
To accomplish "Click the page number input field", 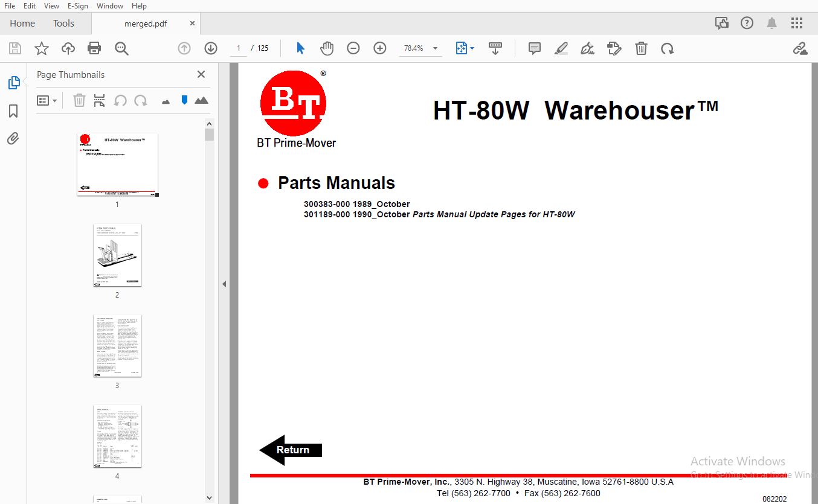I will 238,48.
